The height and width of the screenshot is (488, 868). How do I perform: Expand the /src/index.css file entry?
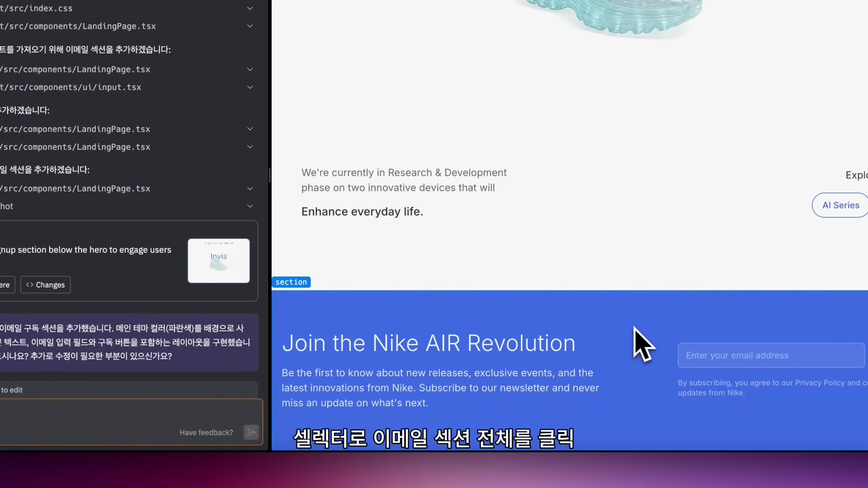point(250,8)
